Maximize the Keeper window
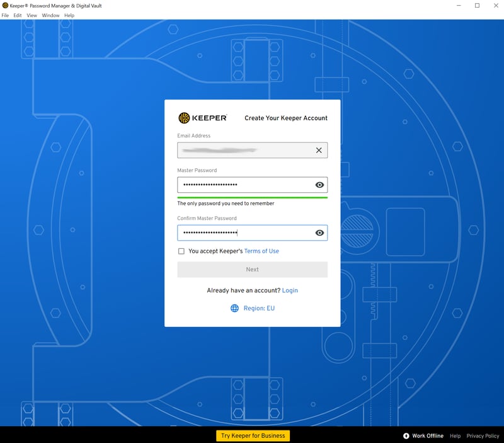The height and width of the screenshot is (443, 504). 478,6
